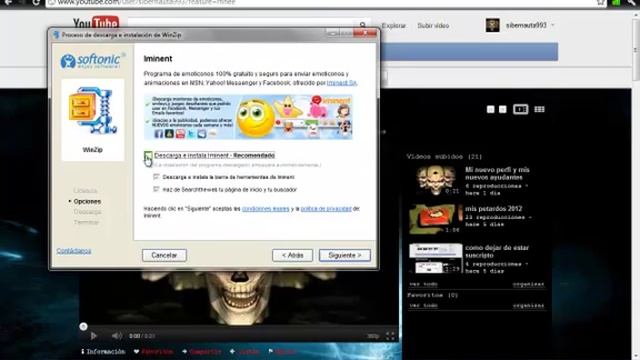Open the 360p quality selector
This screenshot has width=640, height=360.
click(x=373, y=336)
